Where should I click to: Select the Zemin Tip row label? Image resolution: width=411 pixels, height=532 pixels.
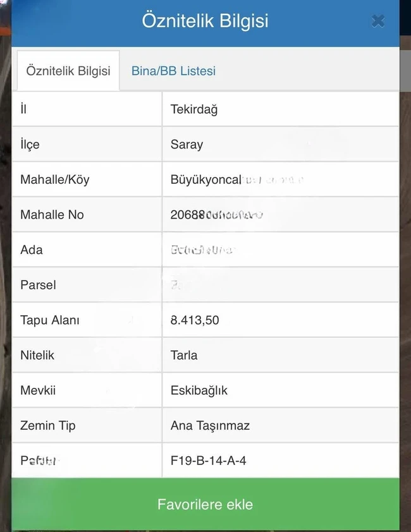(48, 425)
